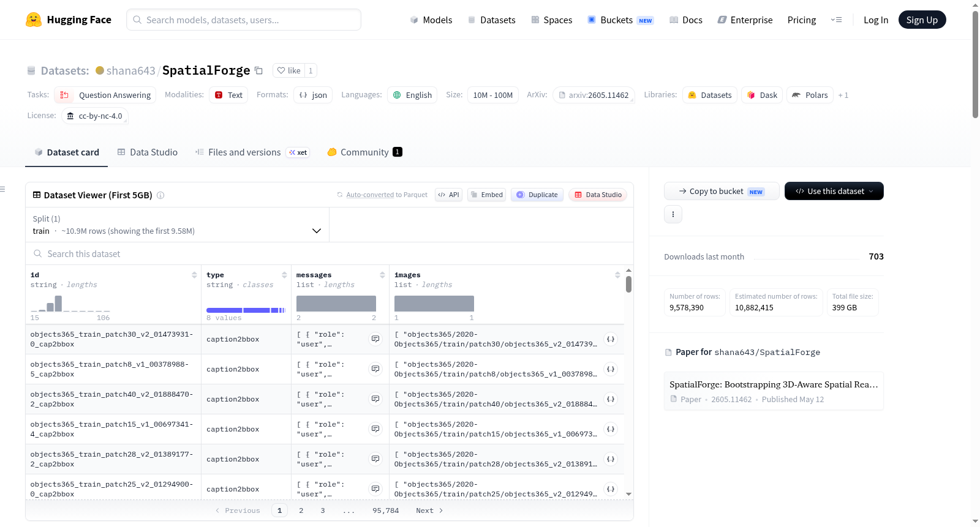The image size is (980, 527).
Task: Open Spaces in the top navigation
Action: (x=552, y=20)
